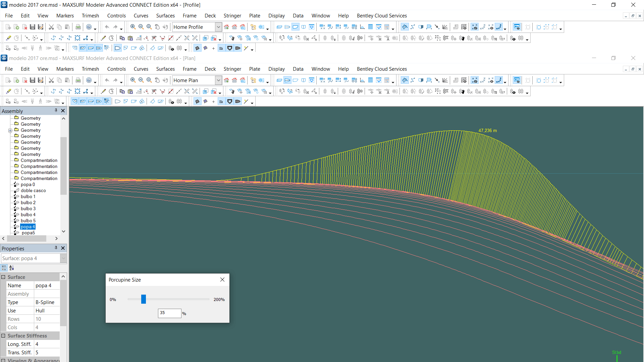
Task: Open Display menu in Profile window
Action: point(276,16)
